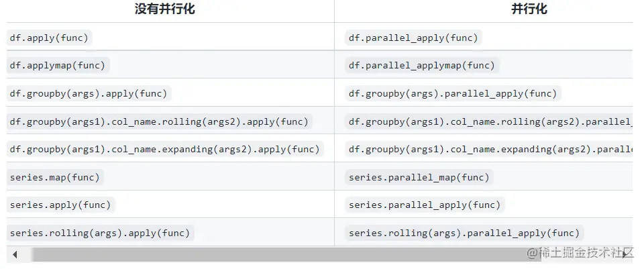Screen dimensions: 644x269
Task: Select the df.apply(func) code cell
Action: coord(49,38)
